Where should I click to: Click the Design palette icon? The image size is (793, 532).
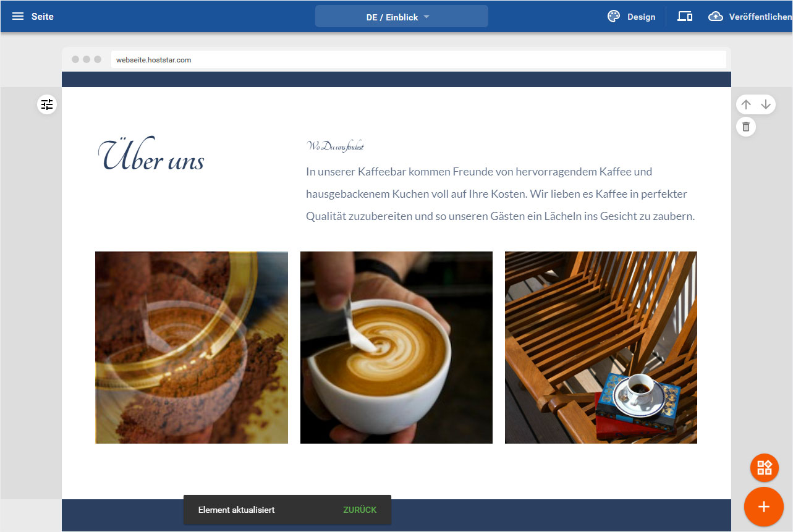coord(613,17)
